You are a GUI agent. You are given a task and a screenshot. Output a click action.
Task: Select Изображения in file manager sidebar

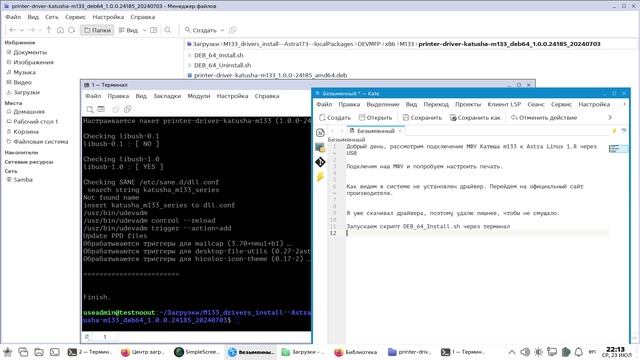(30, 62)
